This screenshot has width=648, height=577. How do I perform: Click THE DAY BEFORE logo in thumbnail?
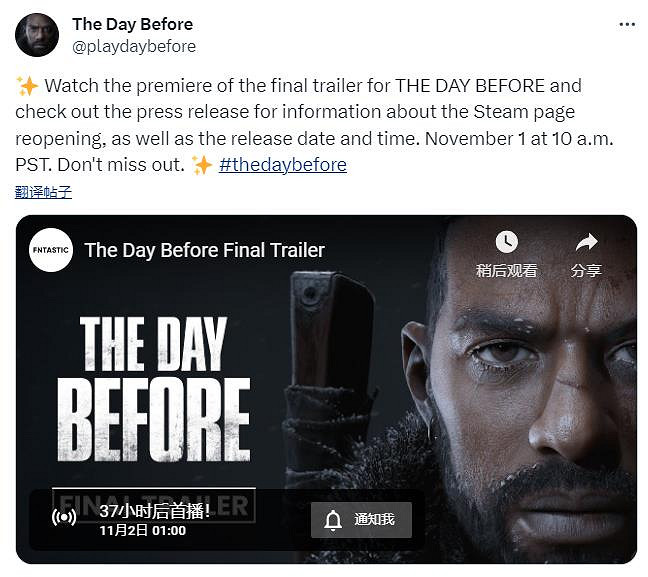tap(154, 389)
